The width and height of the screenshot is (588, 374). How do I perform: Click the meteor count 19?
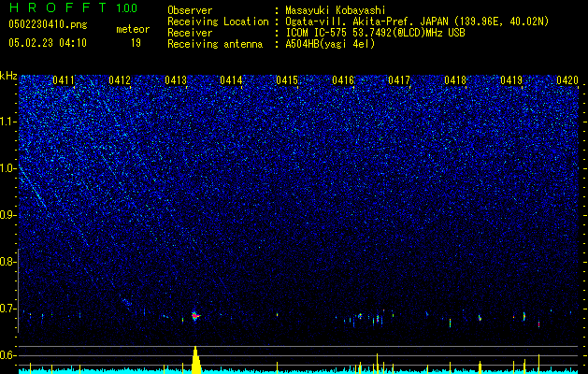pos(136,43)
